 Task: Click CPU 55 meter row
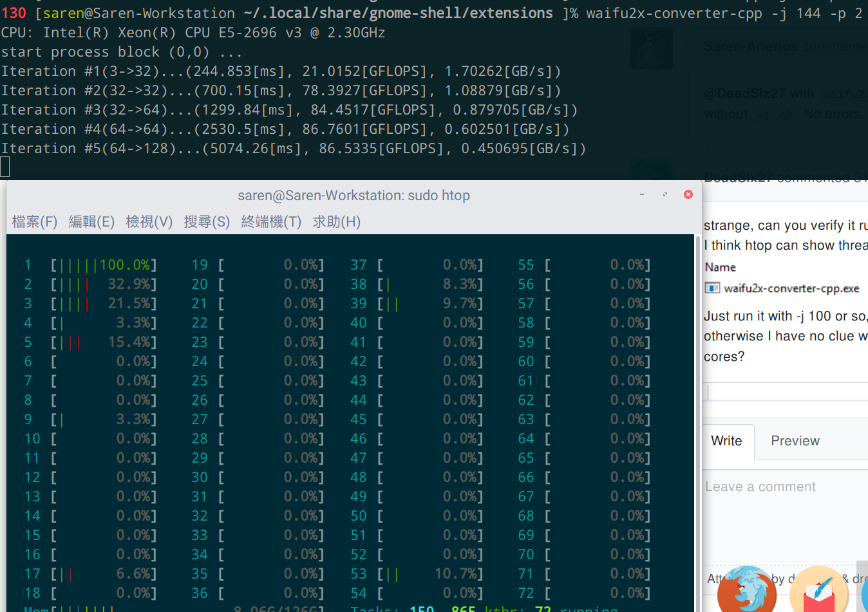584,265
